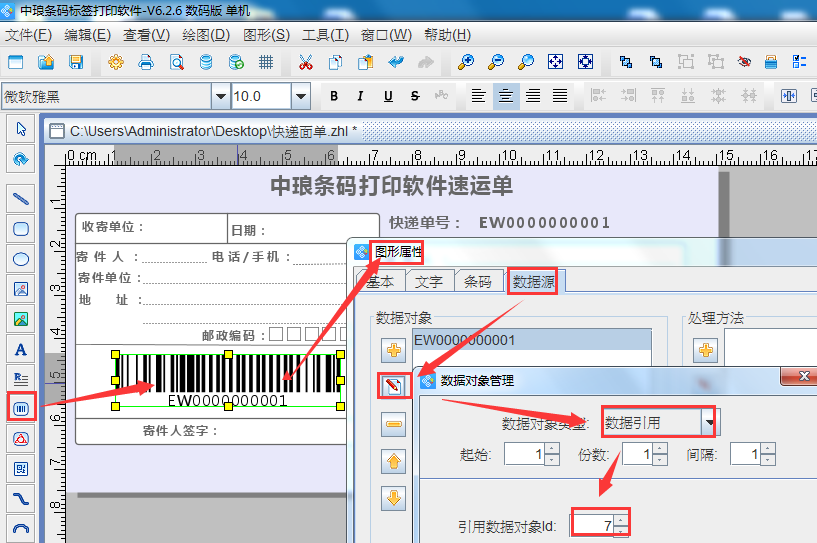Image resolution: width=817 pixels, height=543 pixels.
Task: Toggle italic text formatting
Action: coord(361,96)
